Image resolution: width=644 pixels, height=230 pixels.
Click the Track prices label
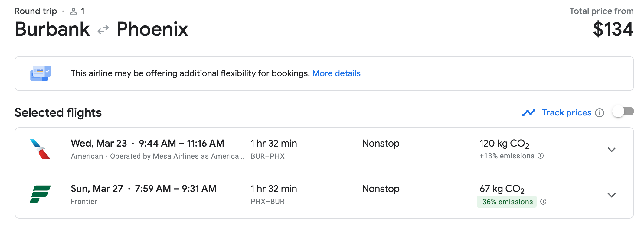click(x=566, y=113)
